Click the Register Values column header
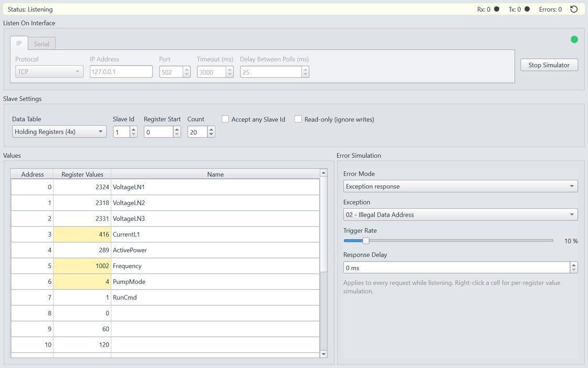The width and height of the screenshot is (588, 368). (x=82, y=174)
